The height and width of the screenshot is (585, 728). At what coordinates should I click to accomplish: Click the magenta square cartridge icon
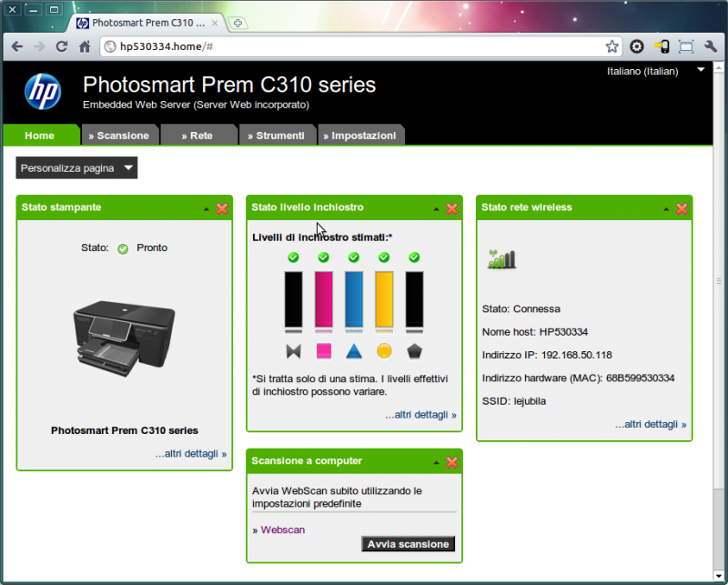(x=324, y=351)
